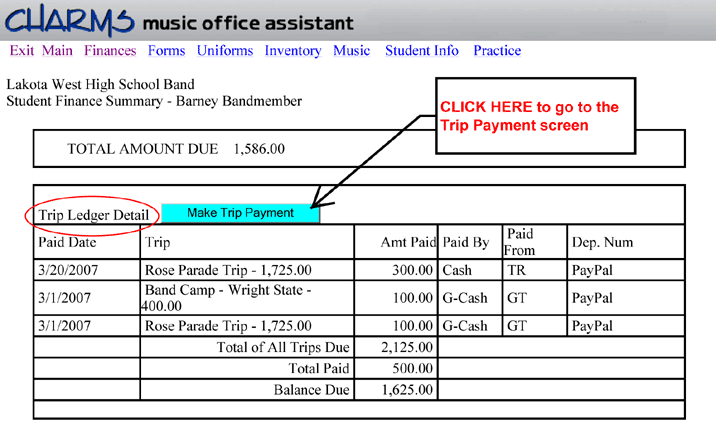Click the 'music office assistant' header text
716x426 pixels.
[x=248, y=23]
